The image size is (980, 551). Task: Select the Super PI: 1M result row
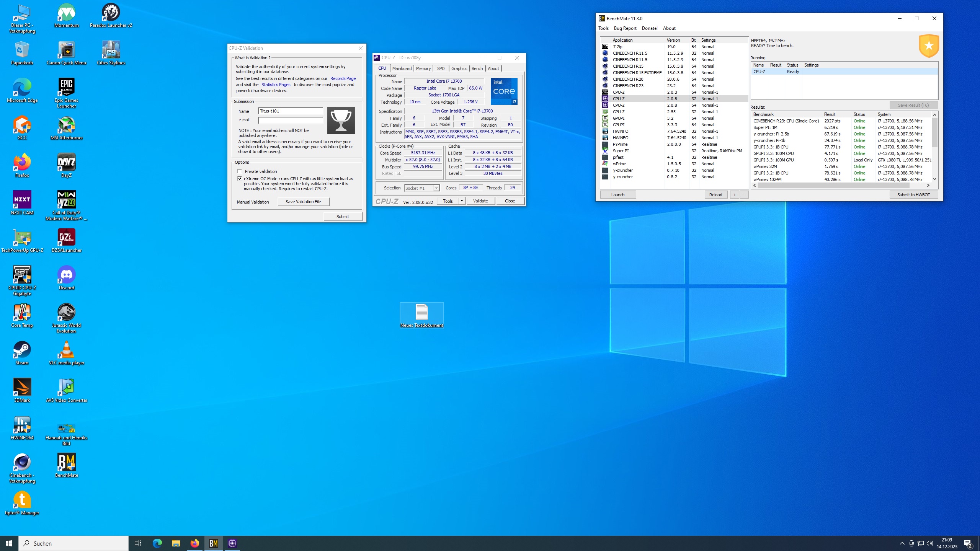(841, 127)
